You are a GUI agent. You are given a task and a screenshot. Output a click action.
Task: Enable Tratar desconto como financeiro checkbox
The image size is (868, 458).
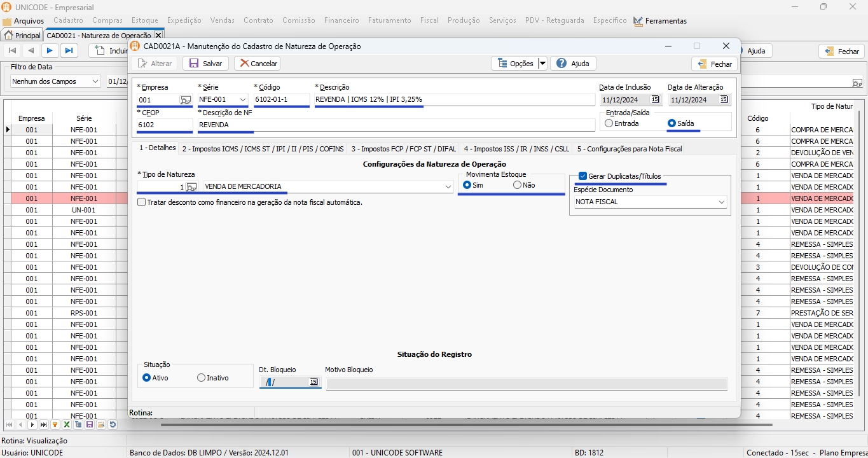coord(142,202)
